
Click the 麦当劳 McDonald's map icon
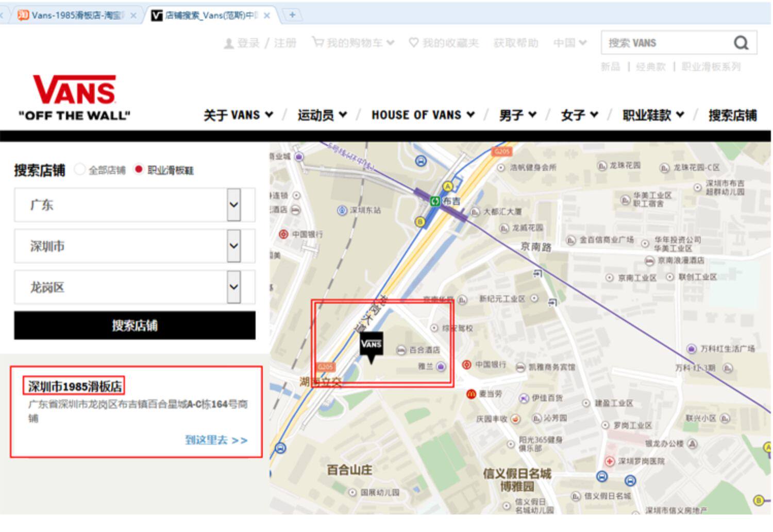click(471, 394)
